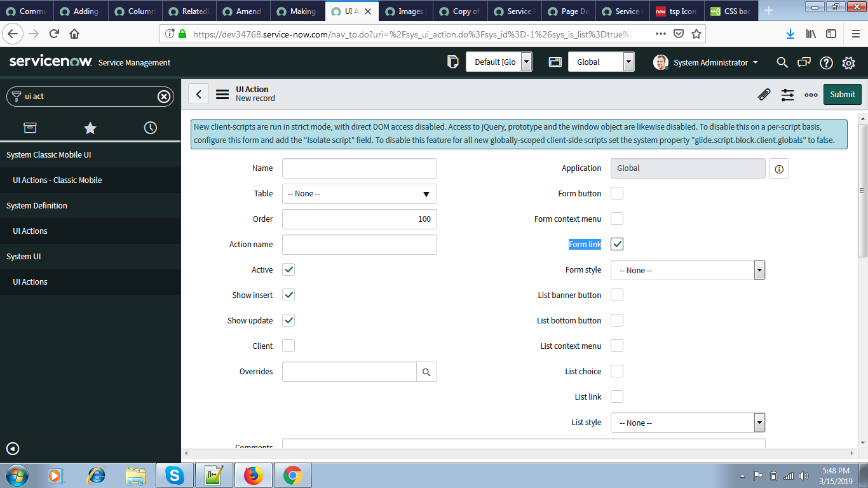
Task: Switch to the Images browser tab
Action: (405, 11)
